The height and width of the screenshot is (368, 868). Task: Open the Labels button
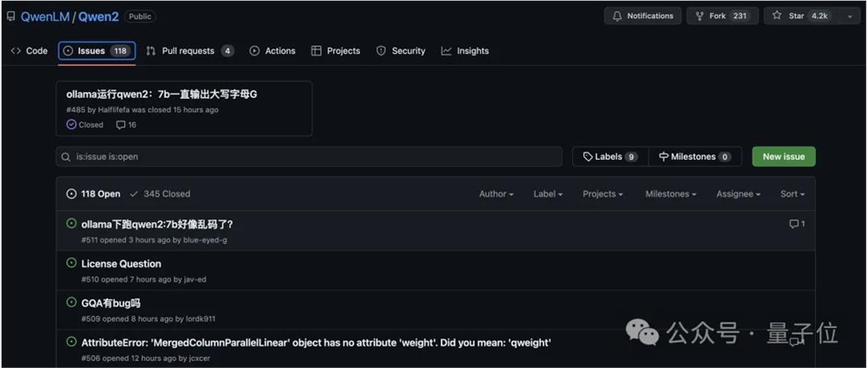click(x=610, y=156)
